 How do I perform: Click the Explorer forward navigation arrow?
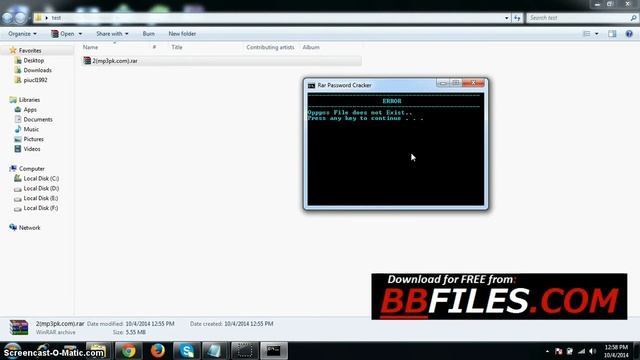pos(21,18)
